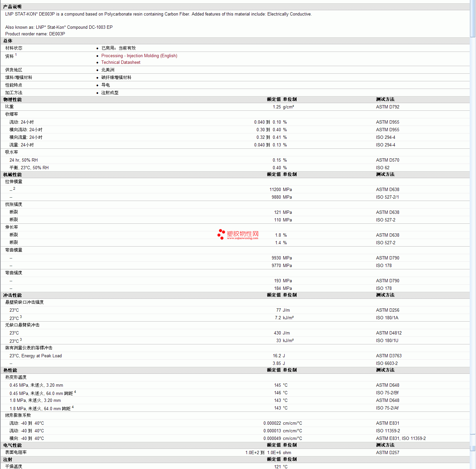The height and width of the screenshot is (469, 476).
Task: Click the 热变形温度 property label
Action: pyautogui.click(x=16, y=377)
